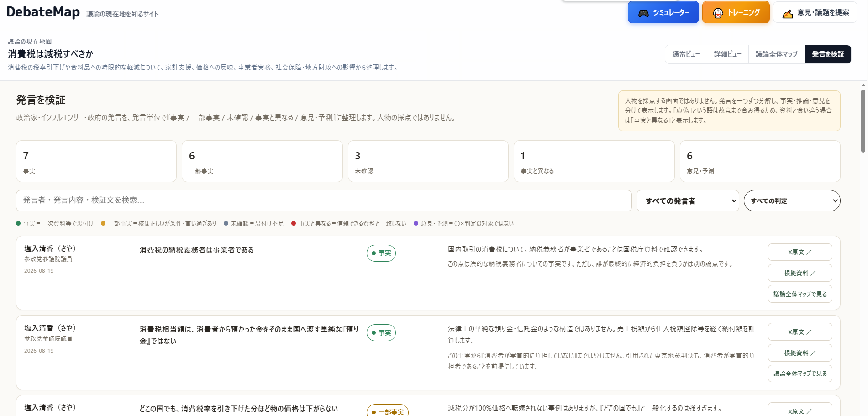Click 意見・議題を提案 button
The width and height of the screenshot is (868, 416).
coord(815,12)
